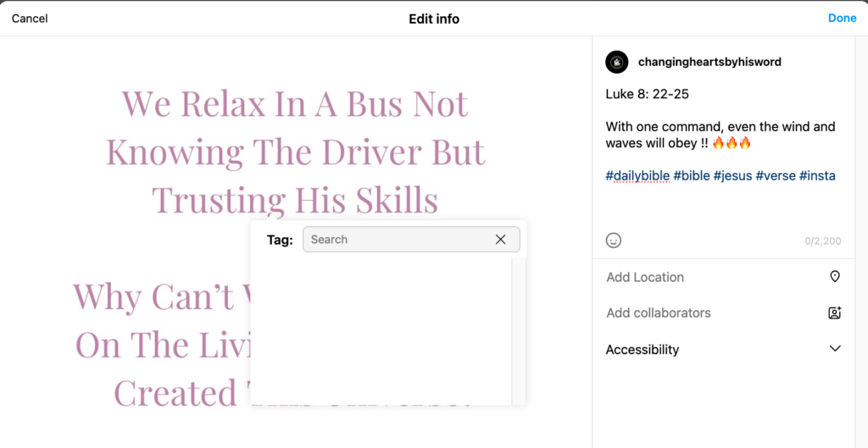The height and width of the screenshot is (448, 868).
Task: Click the tag results scrollbar track
Action: click(518, 330)
